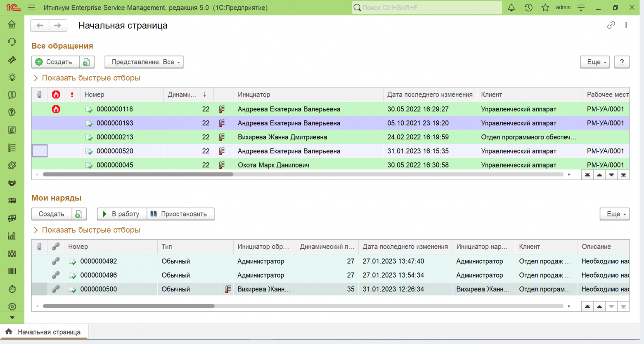Open the favorites star icon
The image size is (644, 344).
[x=545, y=7]
